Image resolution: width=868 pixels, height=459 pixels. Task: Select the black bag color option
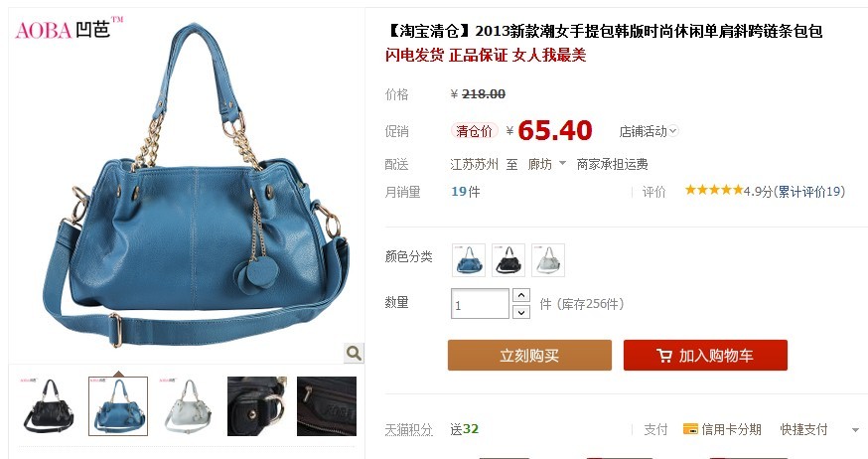[x=508, y=259]
